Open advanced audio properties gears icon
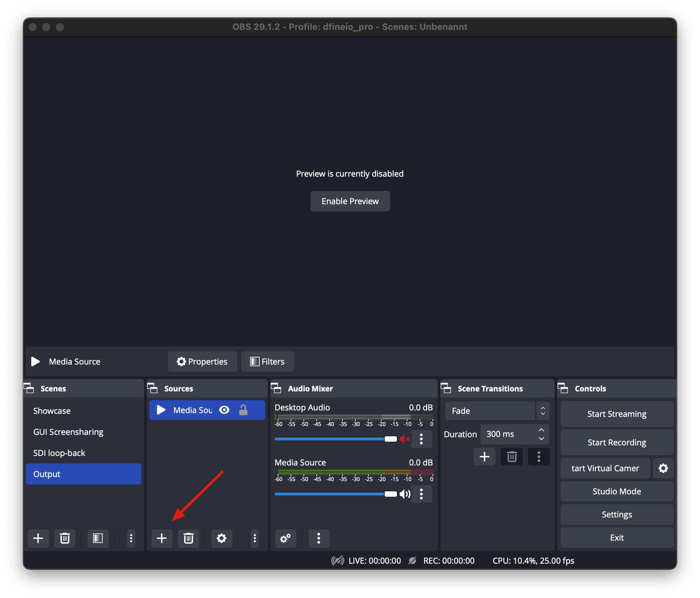Image resolution: width=700 pixels, height=598 pixels. (x=285, y=538)
